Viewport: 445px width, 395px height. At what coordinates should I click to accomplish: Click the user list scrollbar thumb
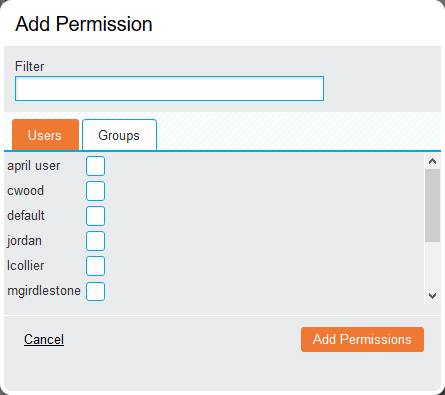click(432, 205)
